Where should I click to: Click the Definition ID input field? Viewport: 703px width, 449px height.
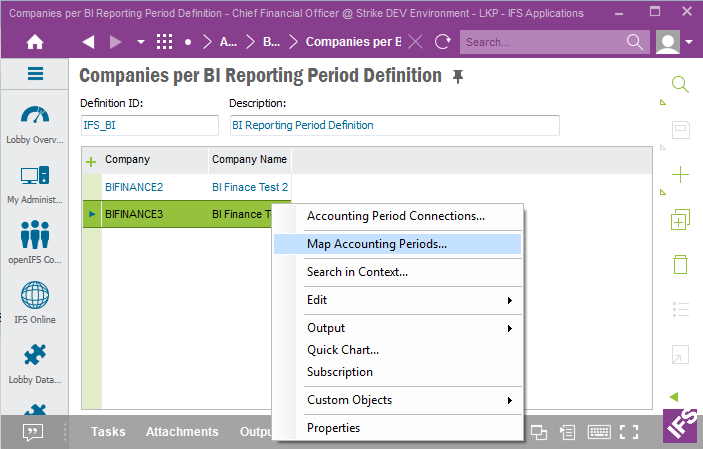click(x=149, y=125)
